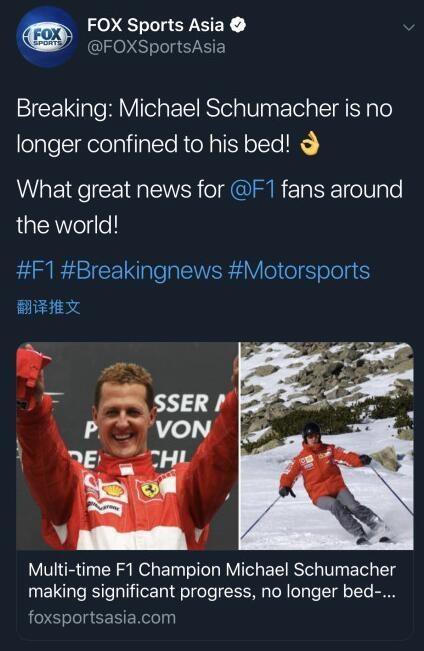Click the red cap held in hand
The image size is (424, 651).
pos(31,368)
